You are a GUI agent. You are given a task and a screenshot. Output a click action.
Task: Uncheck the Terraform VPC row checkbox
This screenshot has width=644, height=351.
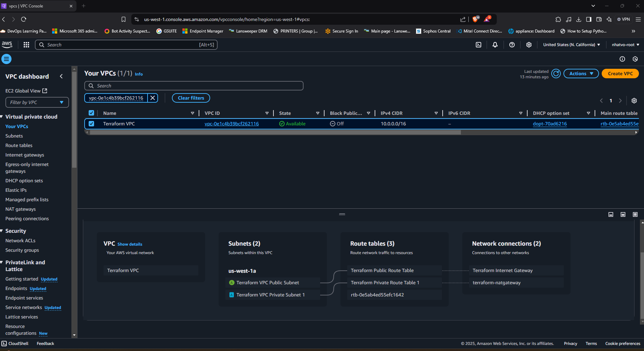[91, 124]
